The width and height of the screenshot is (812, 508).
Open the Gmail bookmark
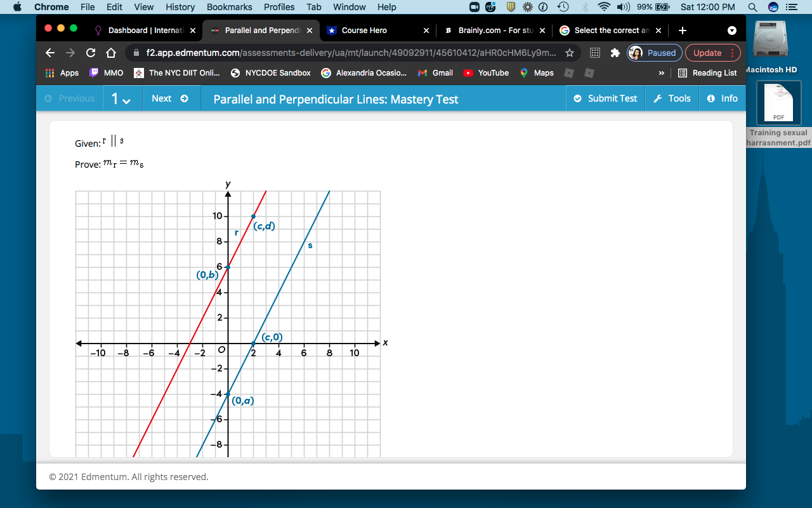click(x=435, y=73)
